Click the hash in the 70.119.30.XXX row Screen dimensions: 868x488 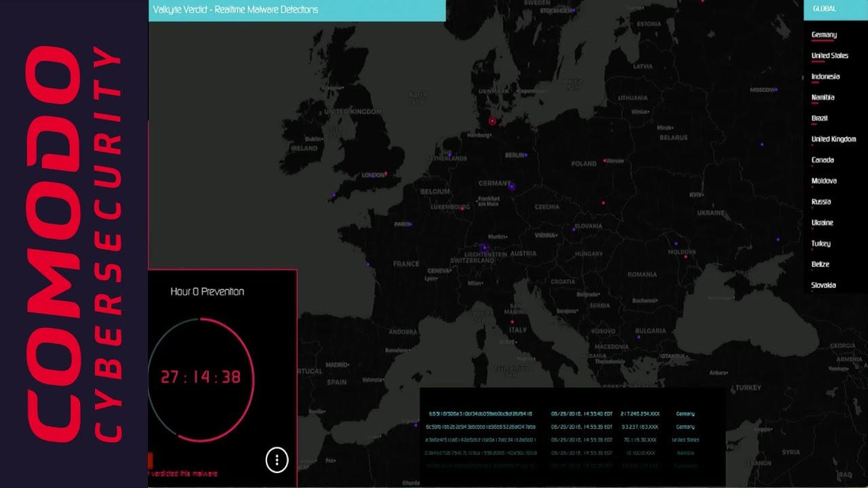click(480, 440)
